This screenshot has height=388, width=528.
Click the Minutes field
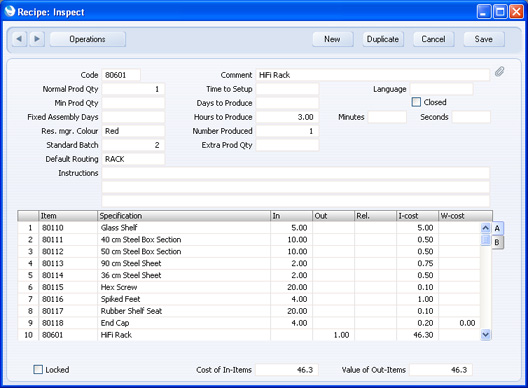click(x=387, y=117)
